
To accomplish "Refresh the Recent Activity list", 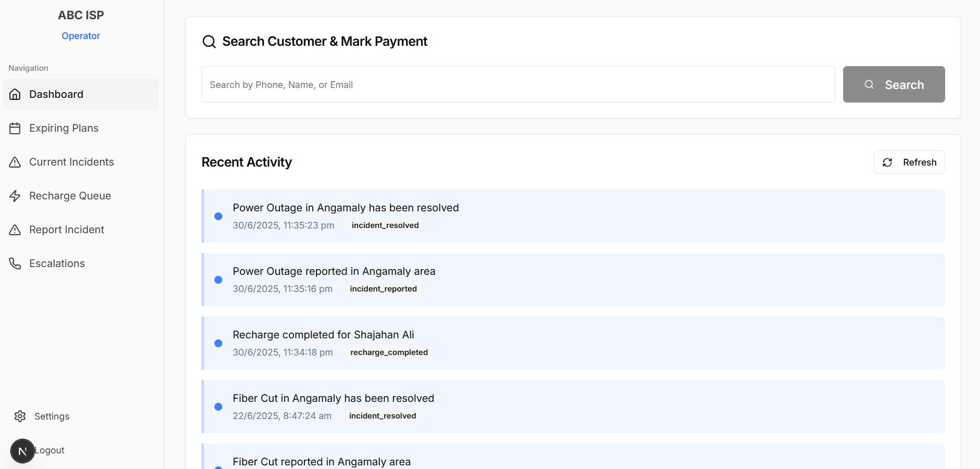I will click(x=909, y=162).
